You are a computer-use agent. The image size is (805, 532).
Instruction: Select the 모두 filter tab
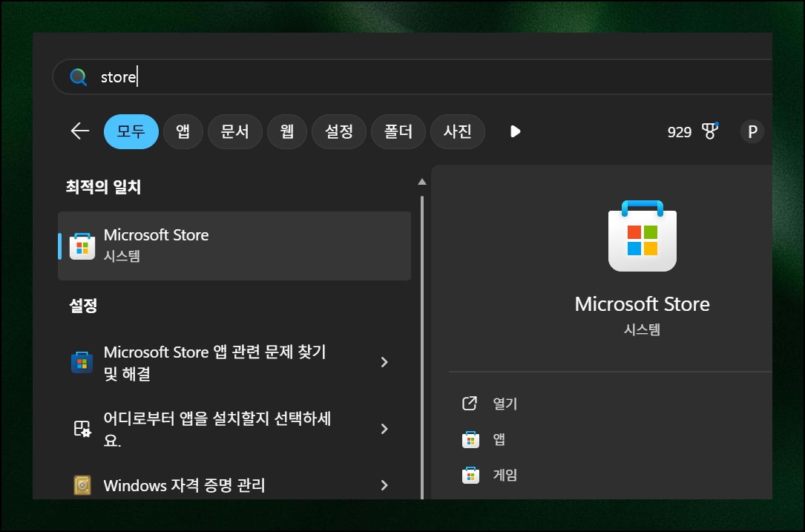point(131,131)
